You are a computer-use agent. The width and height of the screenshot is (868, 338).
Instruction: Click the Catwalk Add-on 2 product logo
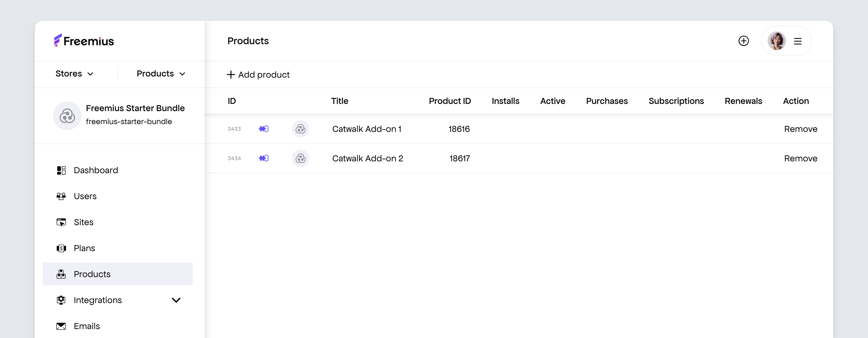(300, 158)
